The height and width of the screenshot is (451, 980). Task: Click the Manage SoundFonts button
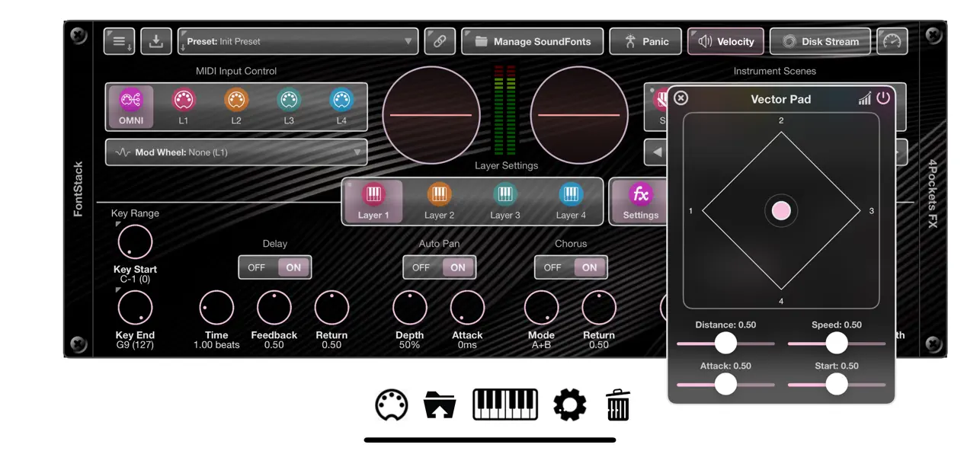[x=533, y=41]
